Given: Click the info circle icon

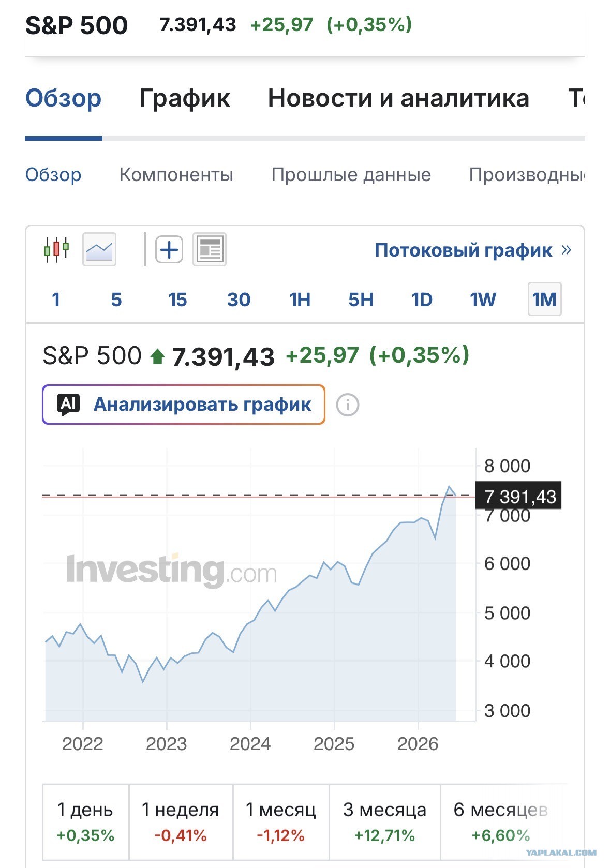Looking at the screenshot, I should click(x=348, y=405).
